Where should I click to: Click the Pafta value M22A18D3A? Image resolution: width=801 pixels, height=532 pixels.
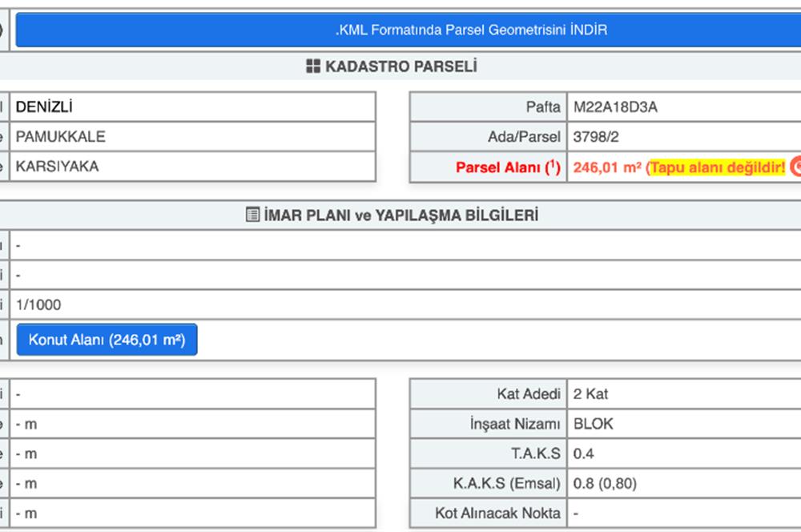pos(615,107)
